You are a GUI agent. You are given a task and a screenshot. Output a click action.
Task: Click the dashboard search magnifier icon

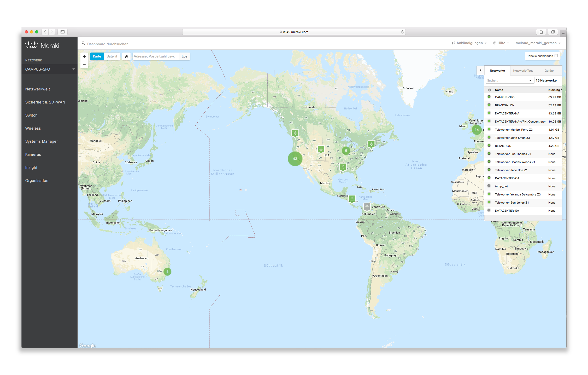83,43
